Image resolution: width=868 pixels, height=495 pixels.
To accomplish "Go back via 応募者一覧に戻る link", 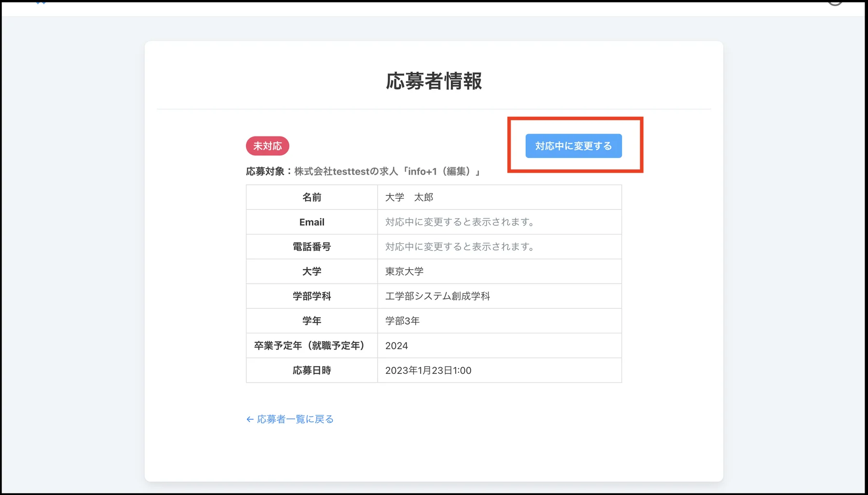I will click(290, 419).
